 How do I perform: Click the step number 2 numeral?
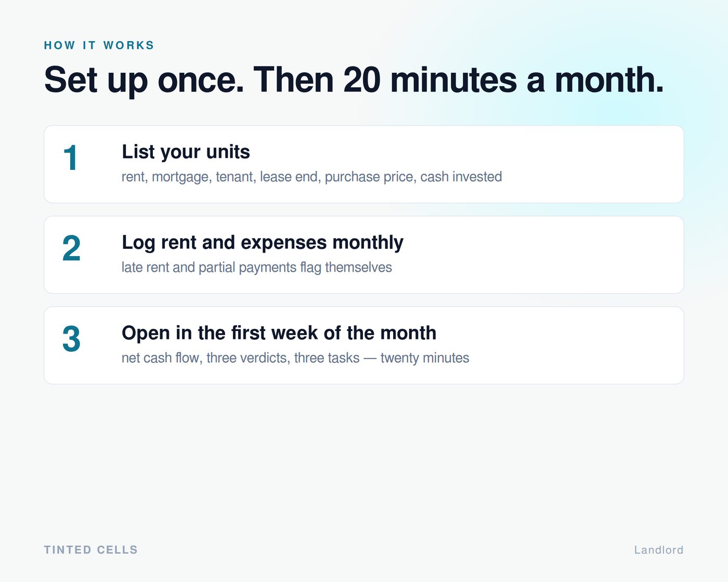71,248
